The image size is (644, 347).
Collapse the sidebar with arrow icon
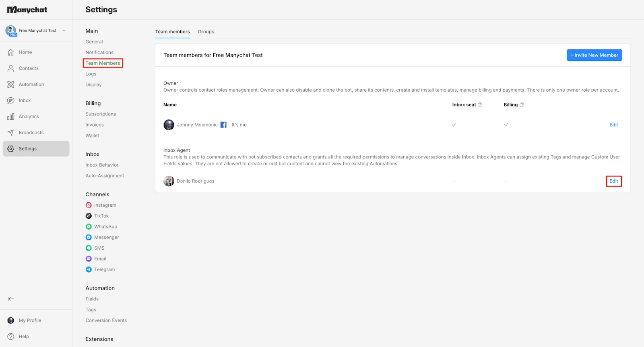point(11,299)
